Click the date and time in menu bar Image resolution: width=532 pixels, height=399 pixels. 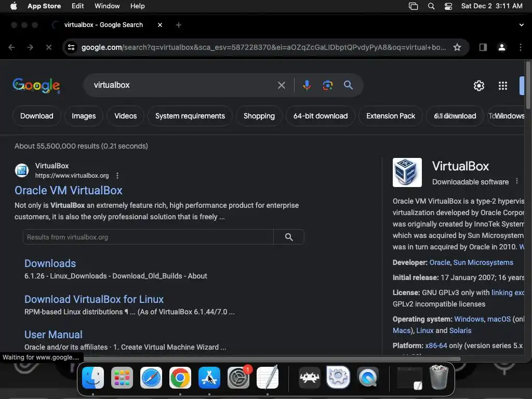[491, 6]
